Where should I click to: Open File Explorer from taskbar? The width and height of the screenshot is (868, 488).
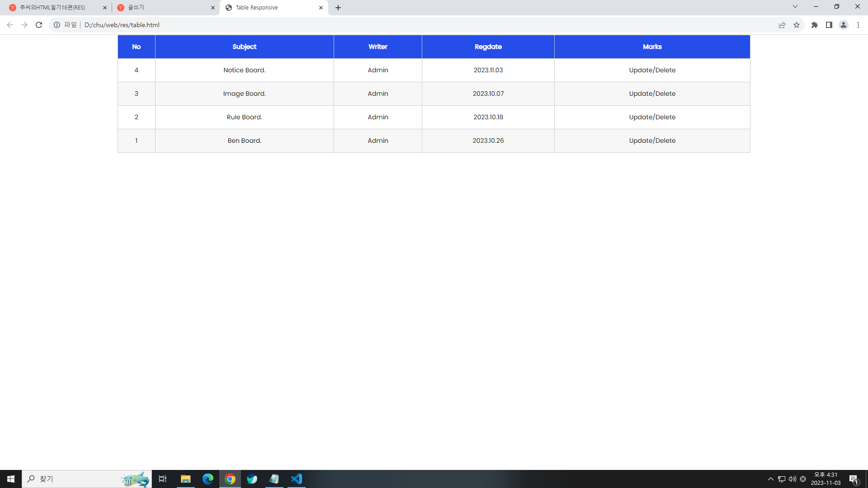click(x=185, y=479)
